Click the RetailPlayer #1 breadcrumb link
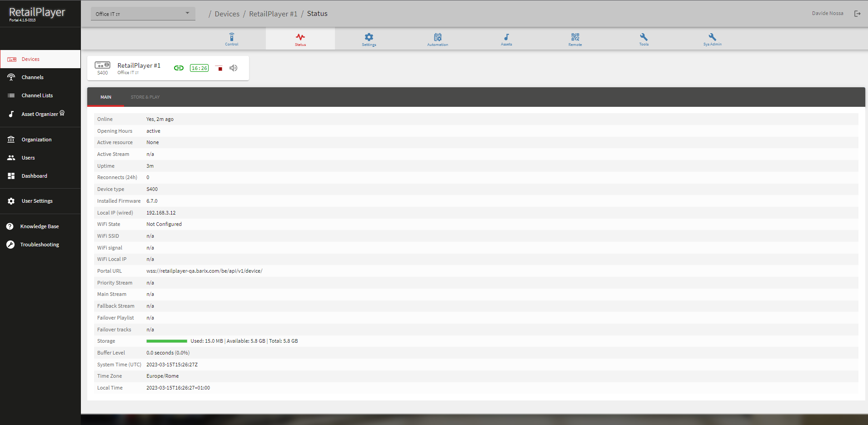868x425 pixels. click(x=273, y=14)
